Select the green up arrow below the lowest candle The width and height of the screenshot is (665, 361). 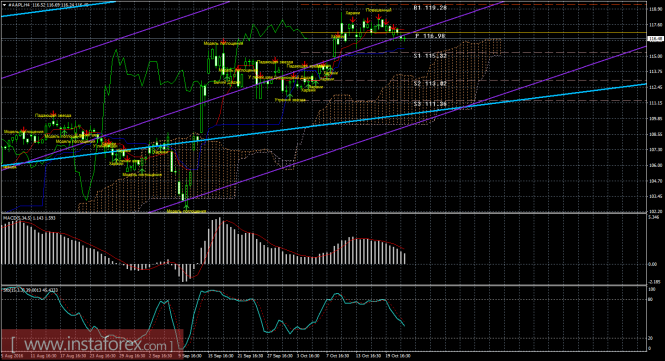[186, 207]
